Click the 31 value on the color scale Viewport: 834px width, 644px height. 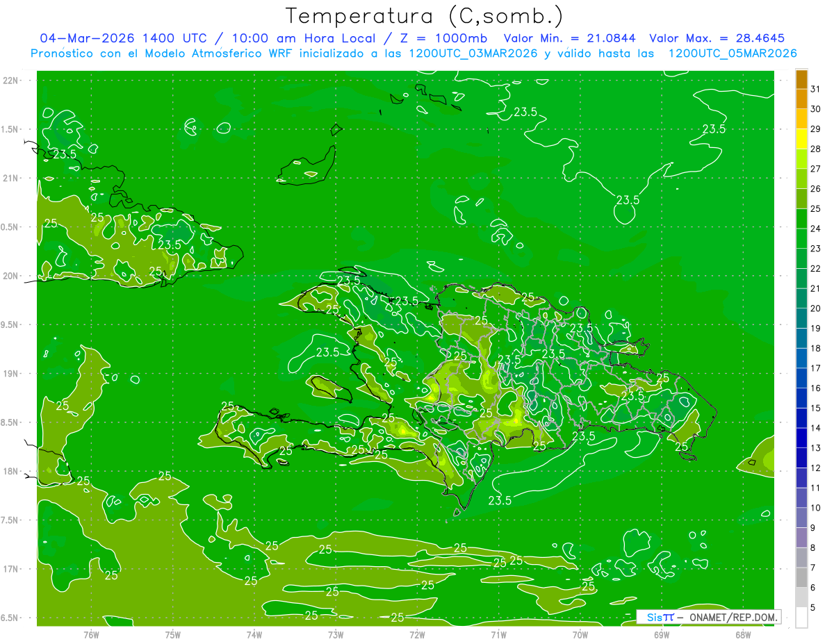click(x=815, y=89)
